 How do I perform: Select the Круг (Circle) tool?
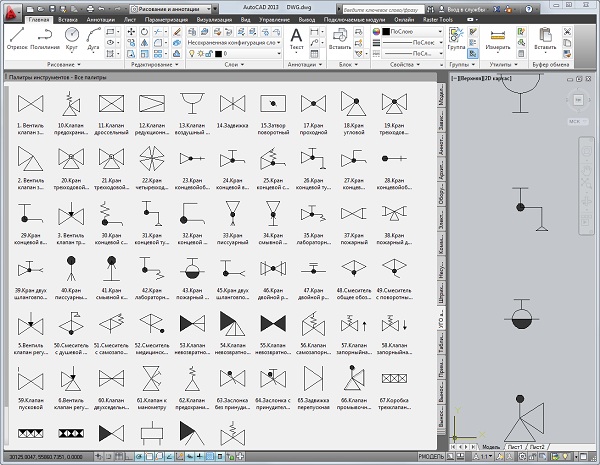click(x=73, y=36)
